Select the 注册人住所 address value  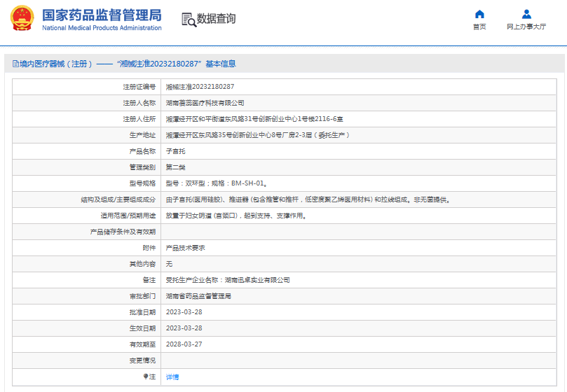click(x=254, y=119)
